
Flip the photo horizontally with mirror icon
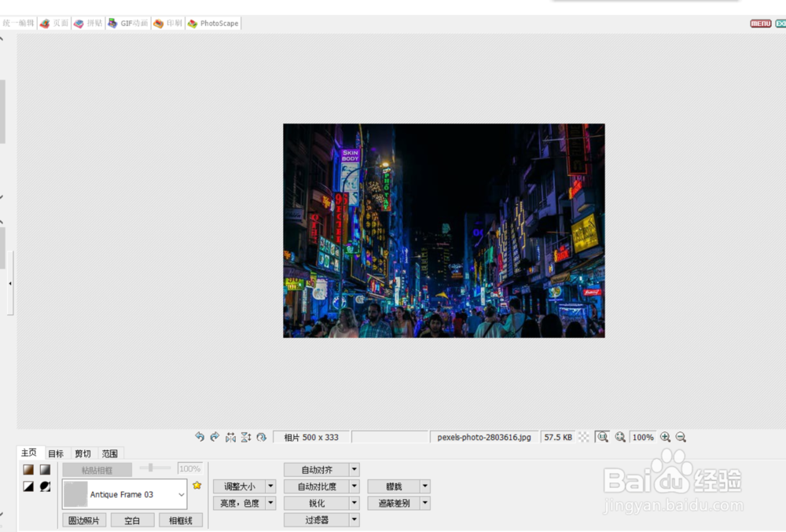pos(230,437)
